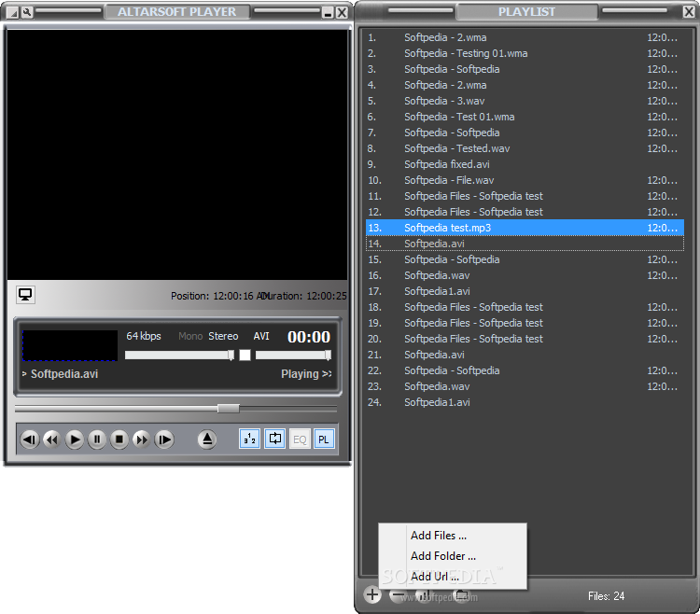Select playlist item 10 Softpedia - File.wav
Screen dimensions: 700x614
525,180
